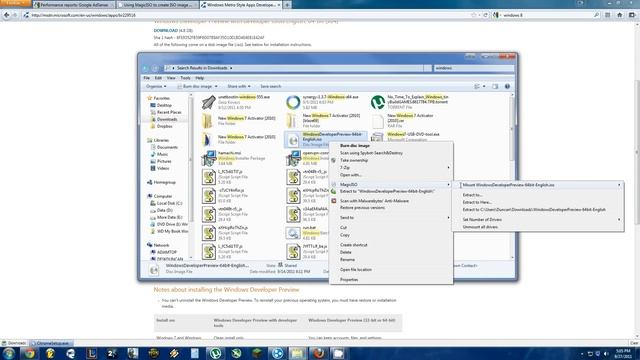Select Homegroup in navigation pane
640x360 pixels.
[x=164, y=182]
